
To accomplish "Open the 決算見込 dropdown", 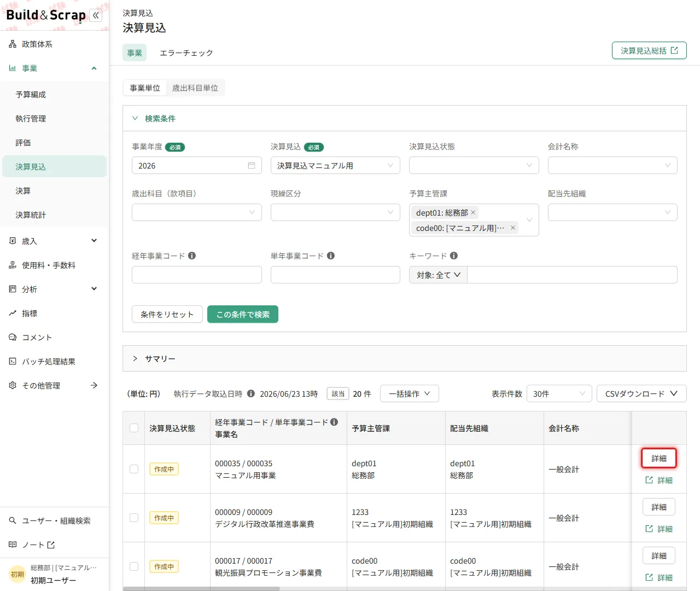I will [335, 165].
